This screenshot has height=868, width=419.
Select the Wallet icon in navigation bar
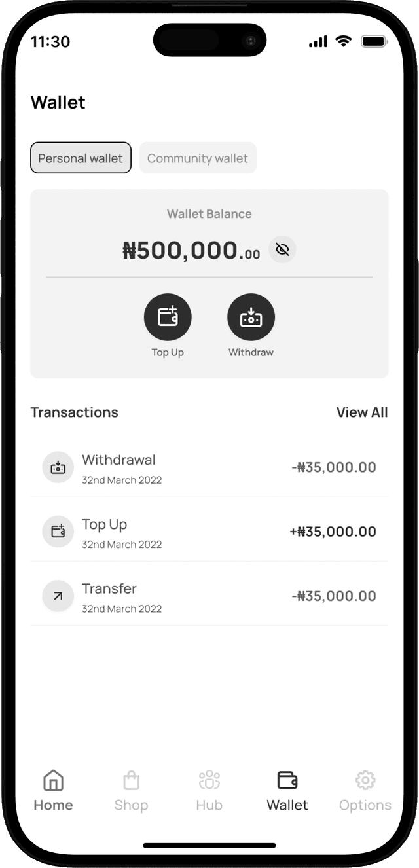point(287,779)
